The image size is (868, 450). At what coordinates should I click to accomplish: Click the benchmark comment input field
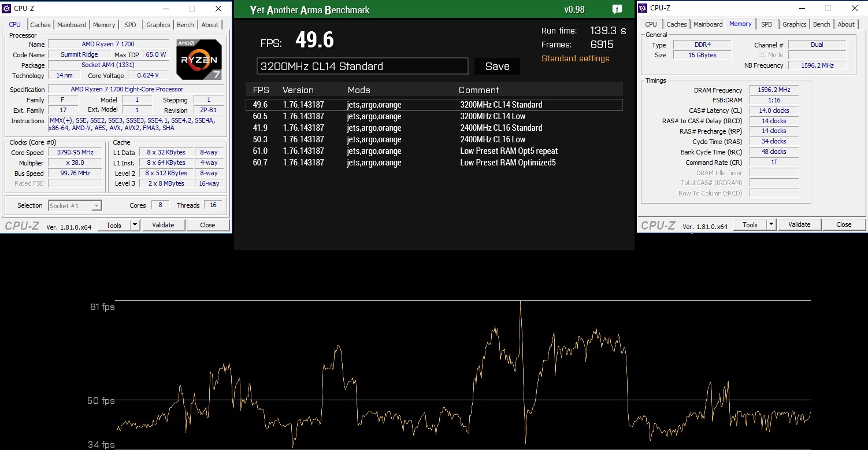(362, 66)
